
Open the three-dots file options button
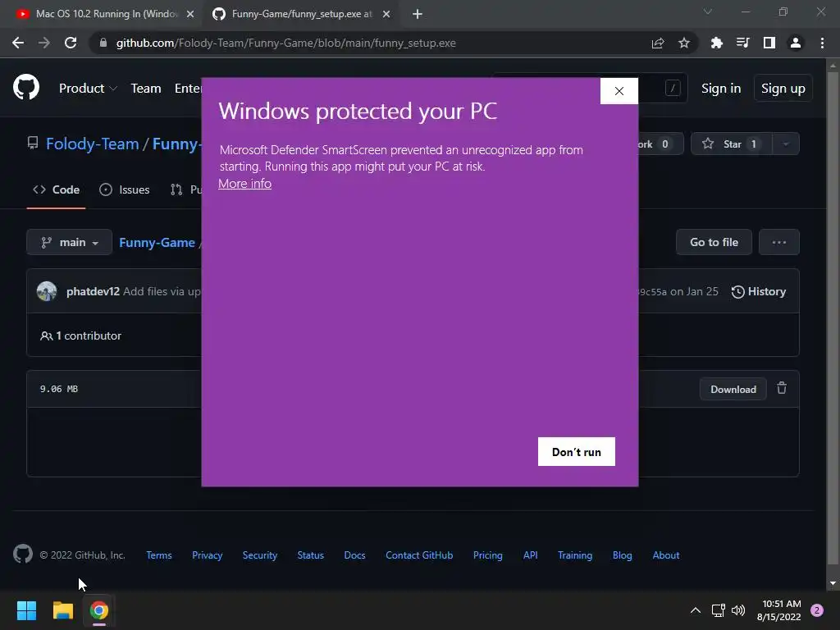coord(779,242)
